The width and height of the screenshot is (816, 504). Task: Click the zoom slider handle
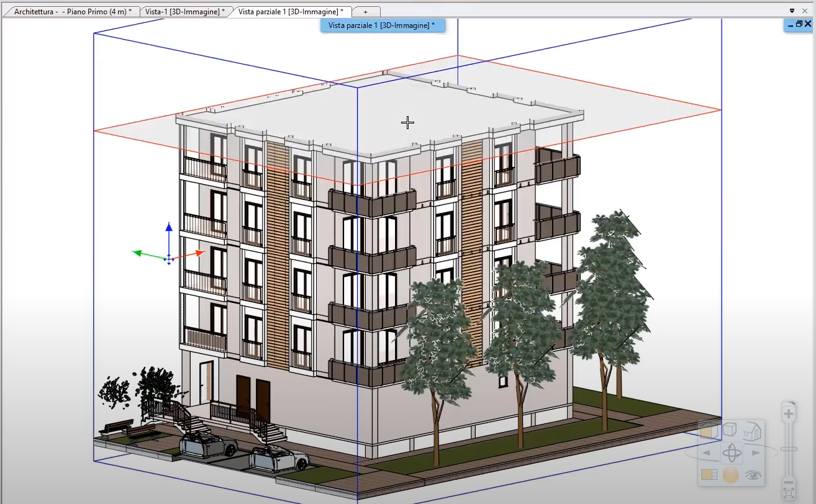[789, 449]
